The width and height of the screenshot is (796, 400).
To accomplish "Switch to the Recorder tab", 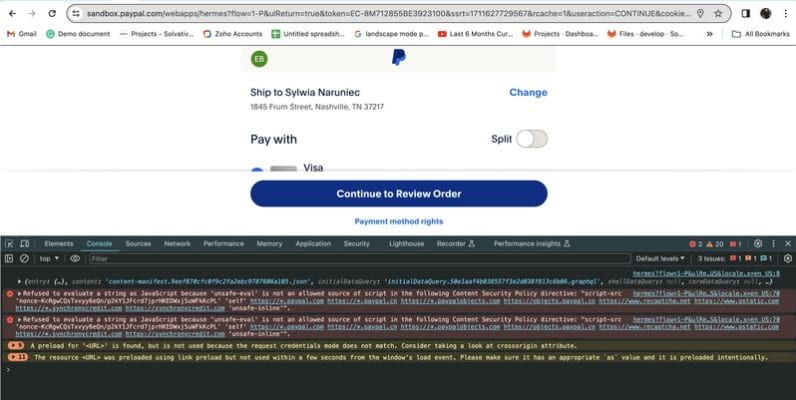I will pos(455,244).
